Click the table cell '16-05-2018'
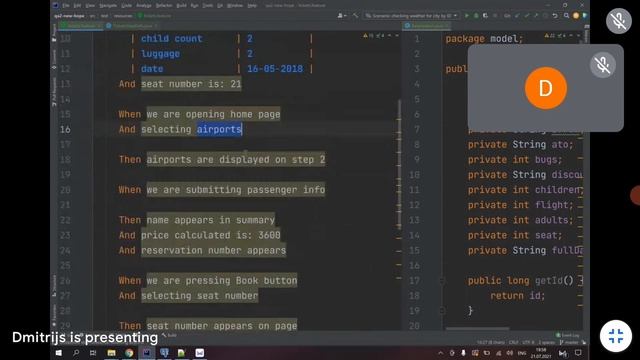 click(275, 69)
